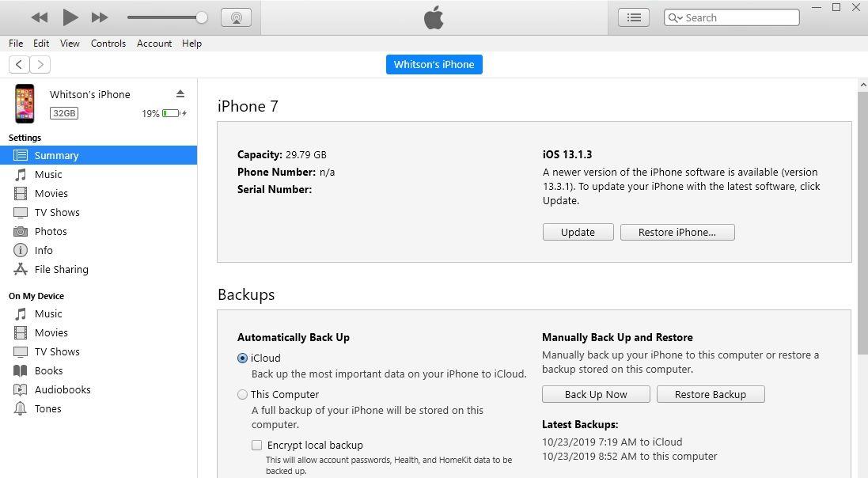Enable the Encrypt local backup checkbox
The width and height of the screenshot is (868, 478).
[x=257, y=446]
